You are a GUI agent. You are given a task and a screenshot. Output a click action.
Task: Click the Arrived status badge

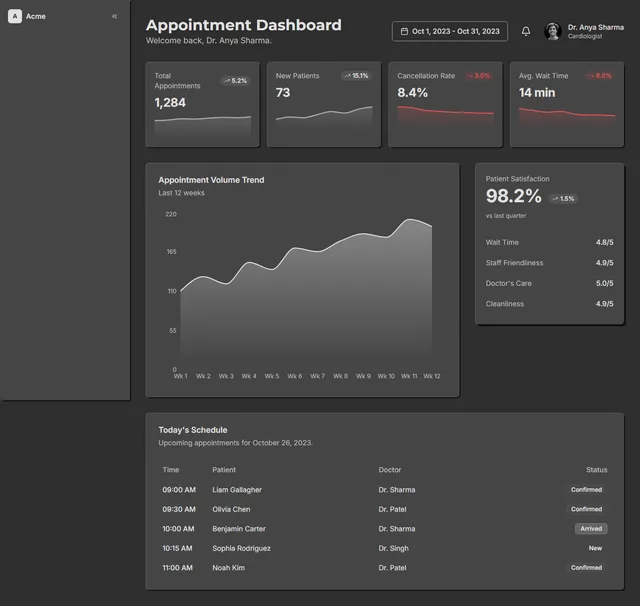pyautogui.click(x=591, y=529)
